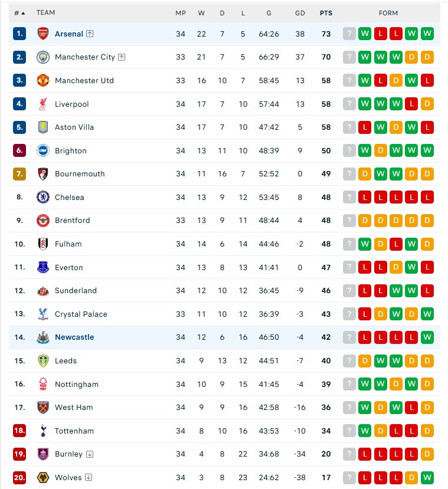448x489 pixels.
Task: Open Arsenal's next match question mark indicator
Action: click(x=349, y=34)
